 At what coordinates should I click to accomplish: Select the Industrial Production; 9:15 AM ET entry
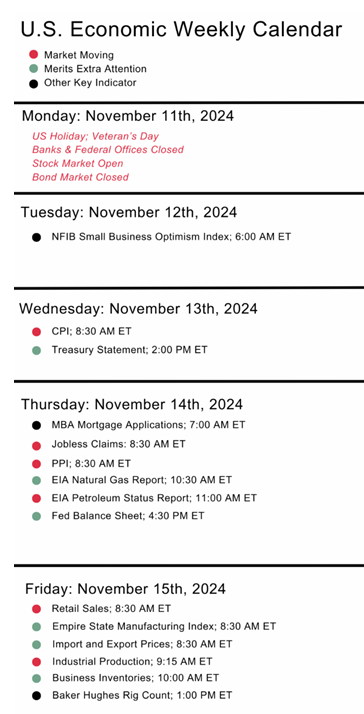132,661
